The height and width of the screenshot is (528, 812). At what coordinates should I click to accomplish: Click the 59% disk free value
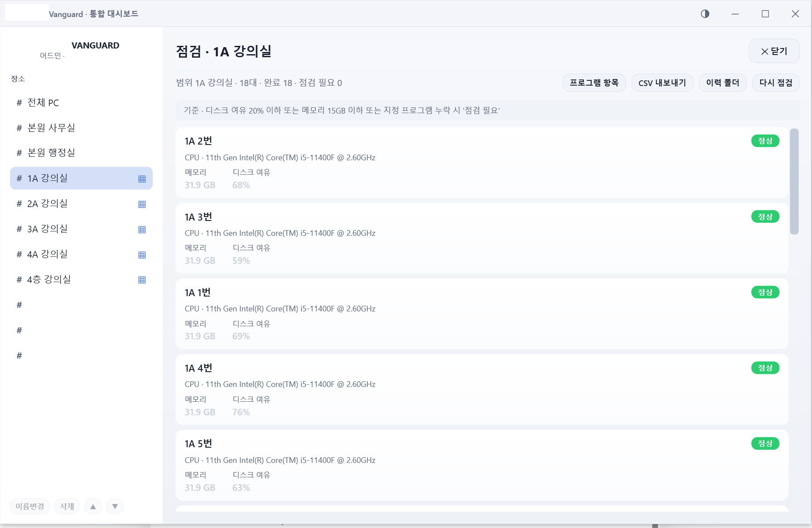pos(241,261)
